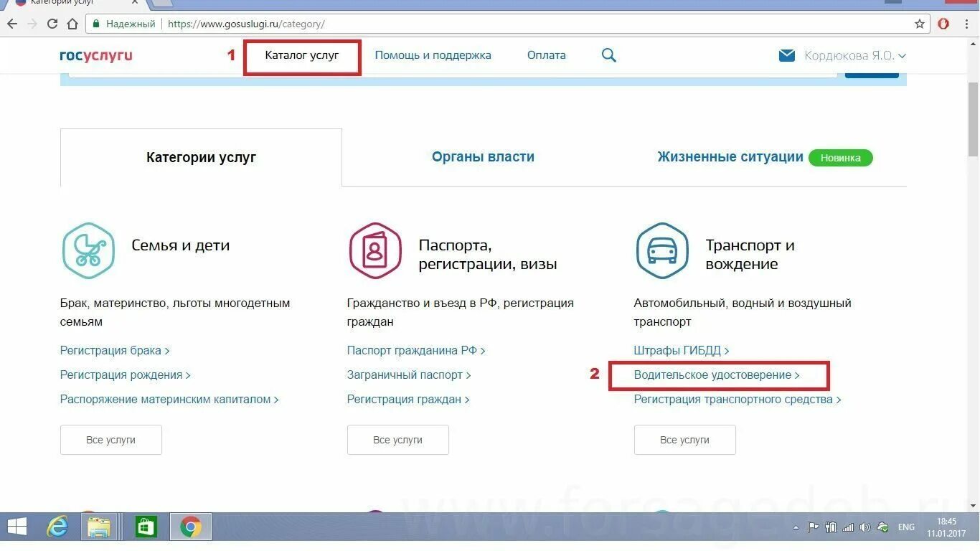Click Транспорт и вождение heading

pyautogui.click(x=750, y=255)
